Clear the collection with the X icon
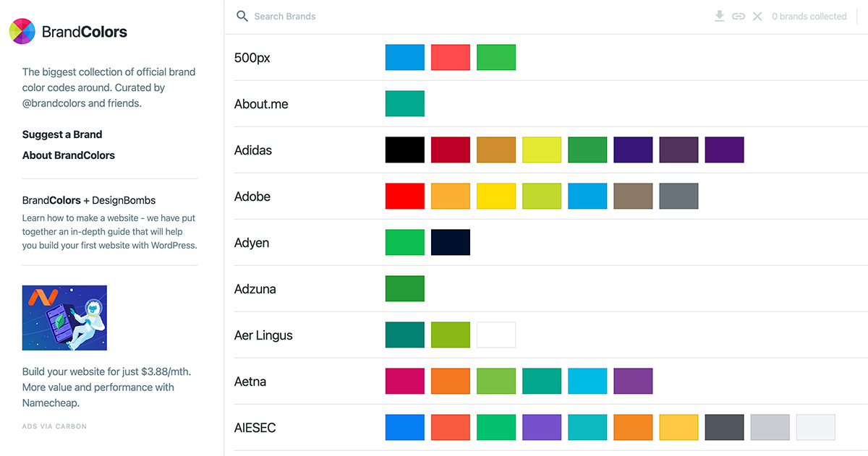The height and width of the screenshot is (456, 868). pyautogui.click(x=757, y=16)
